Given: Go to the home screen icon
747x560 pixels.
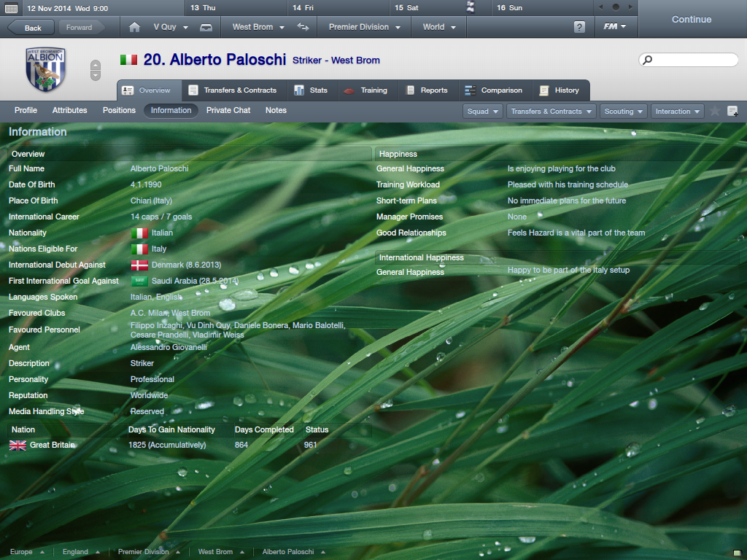Looking at the screenshot, I should [x=134, y=27].
